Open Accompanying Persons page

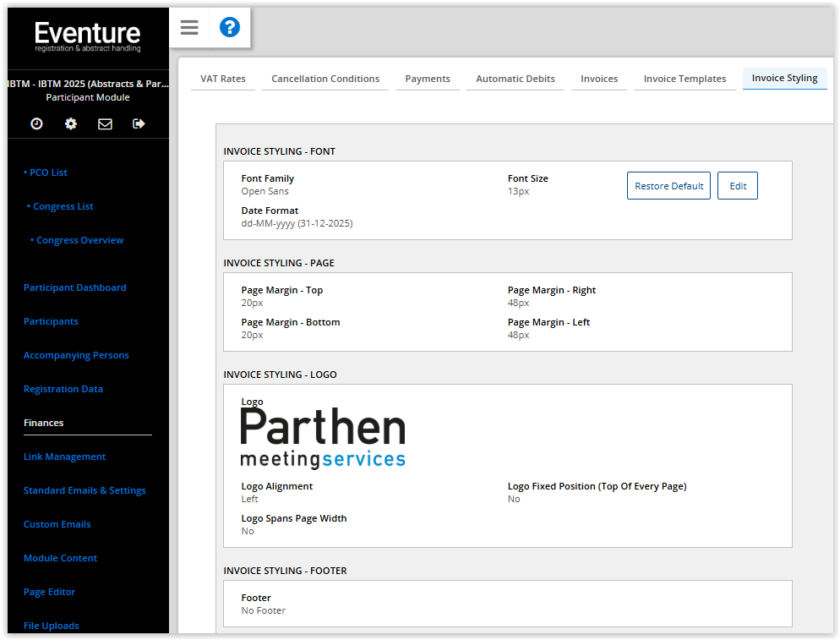pos(76,355)
